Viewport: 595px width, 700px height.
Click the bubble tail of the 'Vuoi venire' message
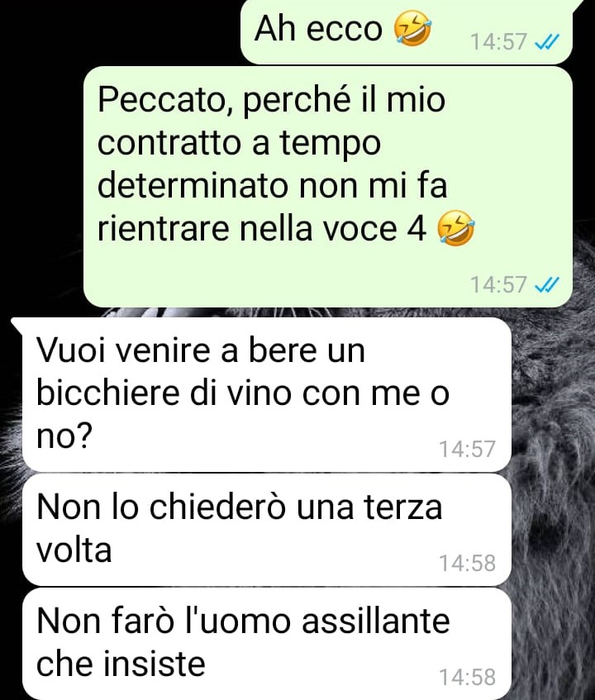pos(17,324)
